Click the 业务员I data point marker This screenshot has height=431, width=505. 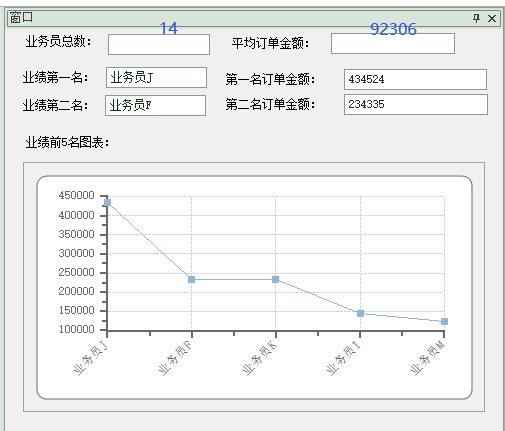click(x=360, y=313)
